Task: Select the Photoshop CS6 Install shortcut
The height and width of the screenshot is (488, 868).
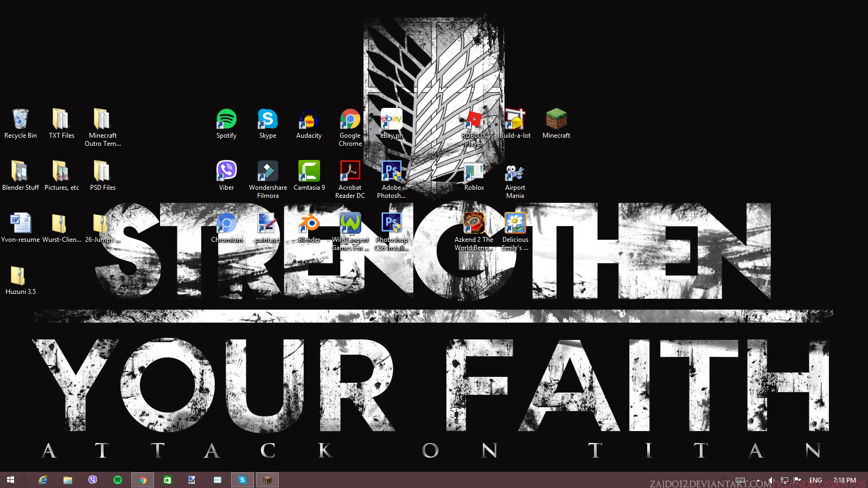Action: point(391,232)
